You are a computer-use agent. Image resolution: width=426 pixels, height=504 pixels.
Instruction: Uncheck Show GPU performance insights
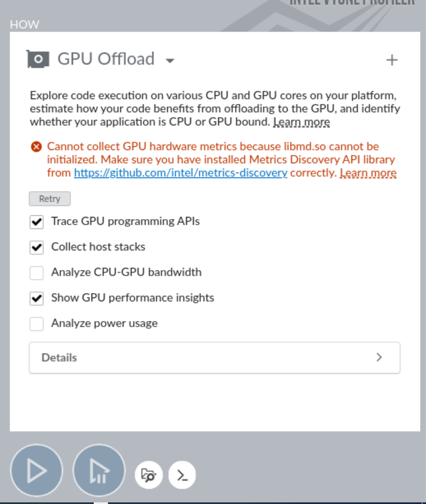pyautogui.click(x=36, y=297)
